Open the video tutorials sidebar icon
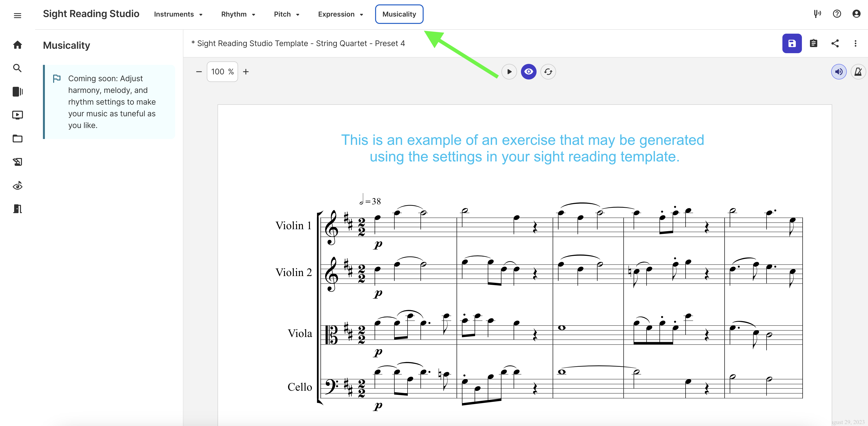 click(18, 115)
